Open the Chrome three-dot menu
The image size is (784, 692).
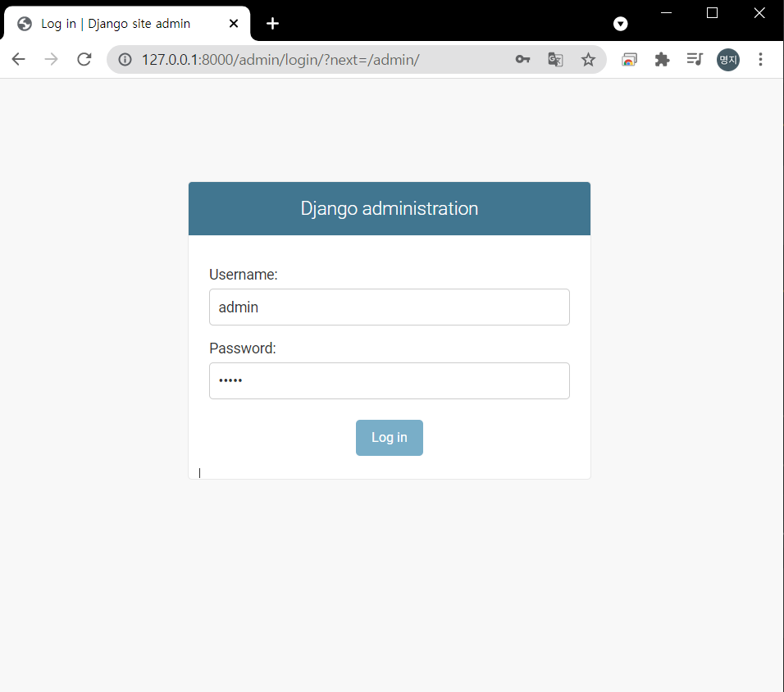tap(760, 60)
